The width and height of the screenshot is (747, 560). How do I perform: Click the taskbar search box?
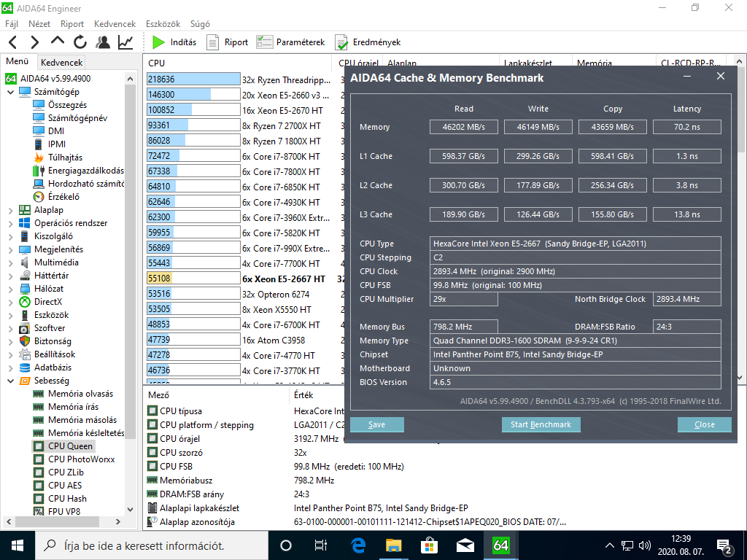[152, 545]
